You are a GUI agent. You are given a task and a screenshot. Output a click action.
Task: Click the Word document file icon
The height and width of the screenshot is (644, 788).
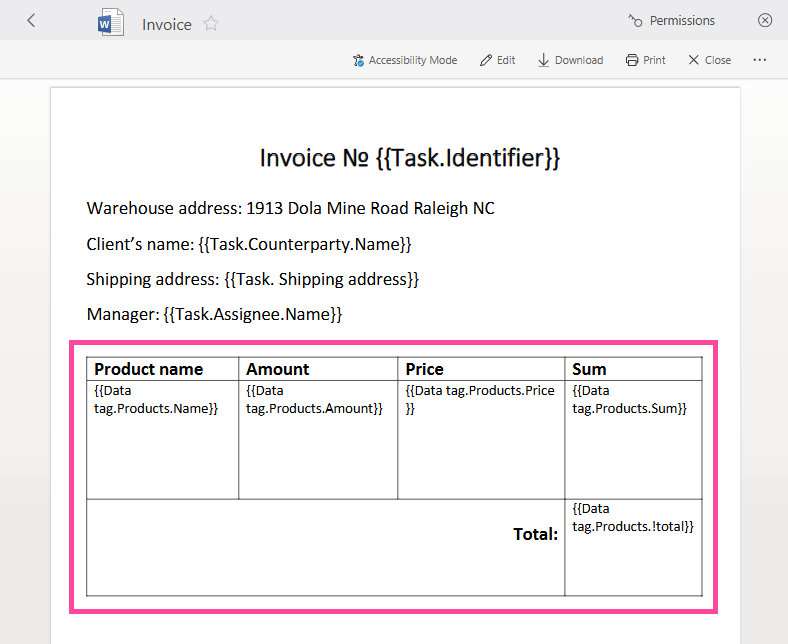(111, 23)
